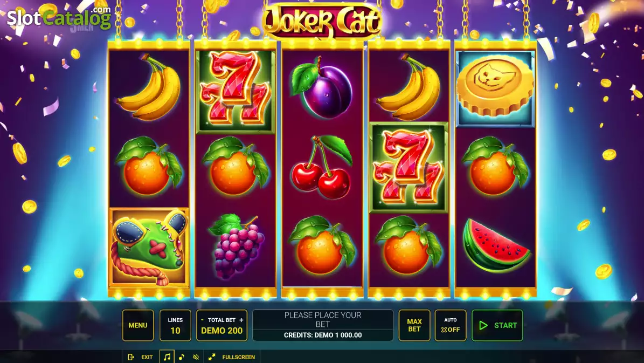Decrease total bet with minus sign
The width and height of the screenshot is (644, 363).
(x=202, y=320)
